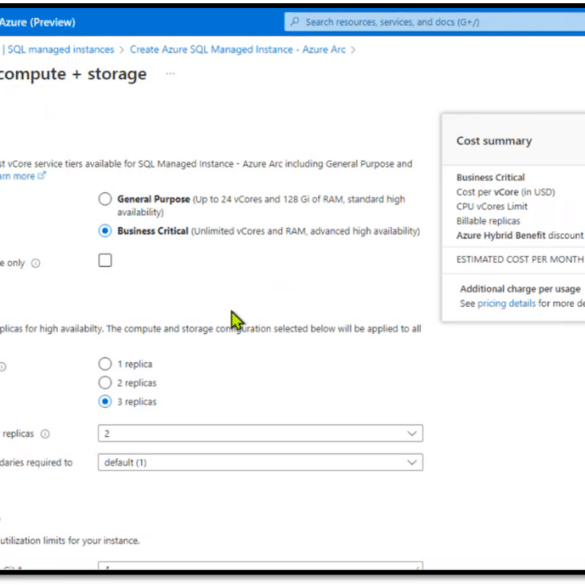Choose the 2 replicas option

point(105,383)
